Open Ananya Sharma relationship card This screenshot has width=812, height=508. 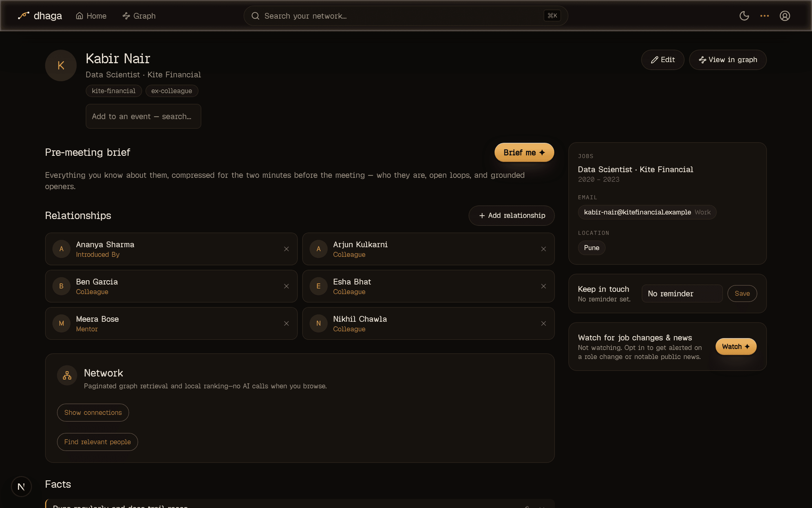(171, 249)
